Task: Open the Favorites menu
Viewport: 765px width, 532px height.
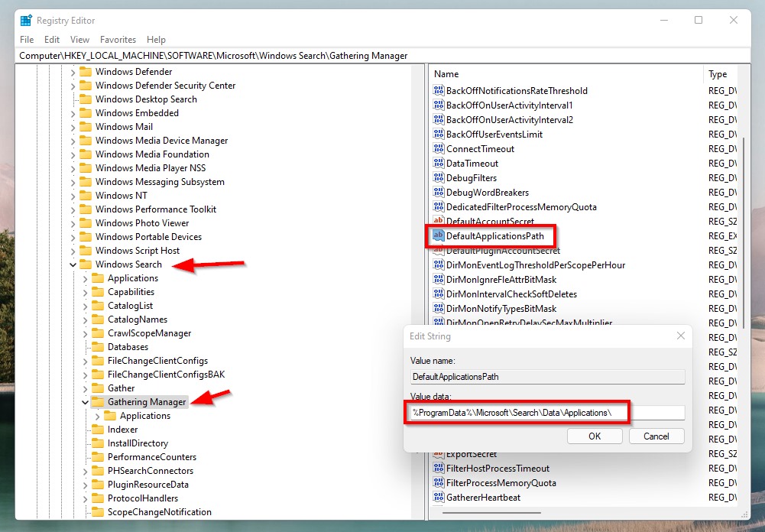Action: click(118, 40)
